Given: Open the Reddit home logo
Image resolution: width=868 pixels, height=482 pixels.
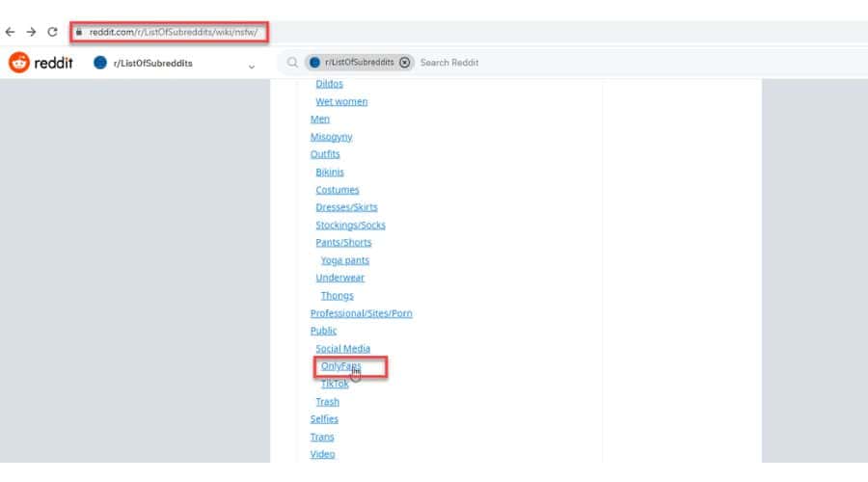Looking at the screenshot, I should (x=41, y=63).
